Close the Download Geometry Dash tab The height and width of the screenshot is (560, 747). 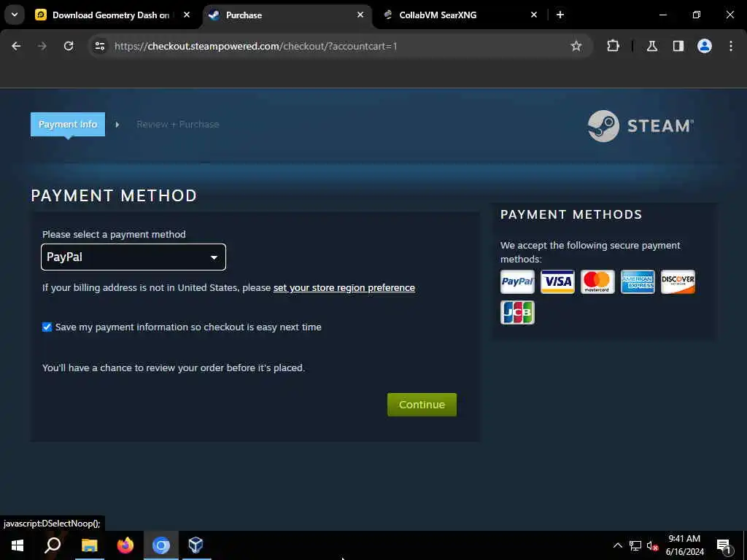(187, 15)
